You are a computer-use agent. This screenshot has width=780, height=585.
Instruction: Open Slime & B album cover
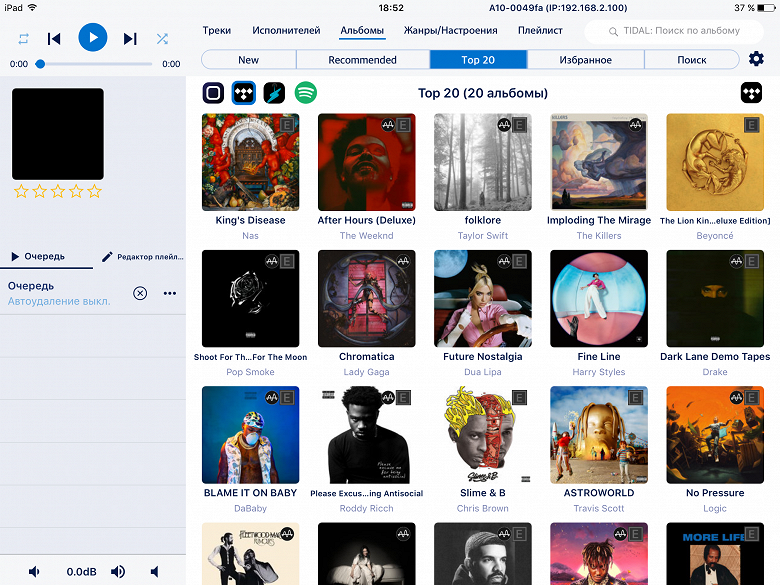point(483,435)
